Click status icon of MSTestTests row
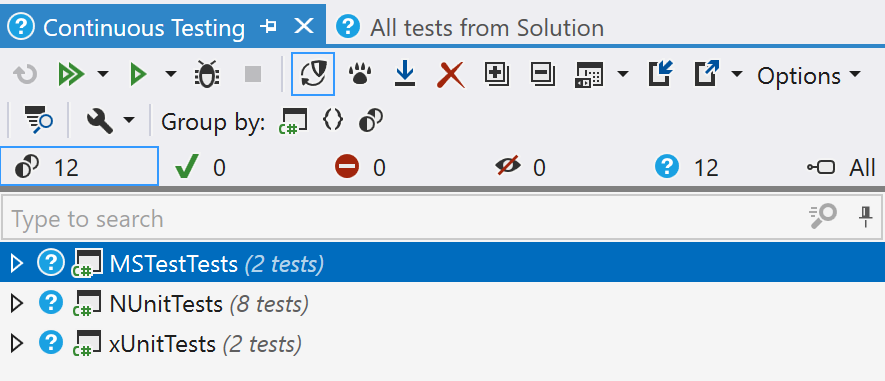This screenshot has height=381, width=885. (x=51, y=263)
